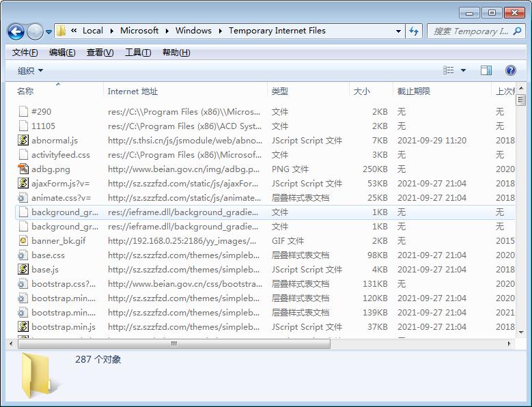Click the greyed Forward navigation arrow
The width and height of the screenshot is (532, 407).
pyautogui.click(x=35, y=31)
